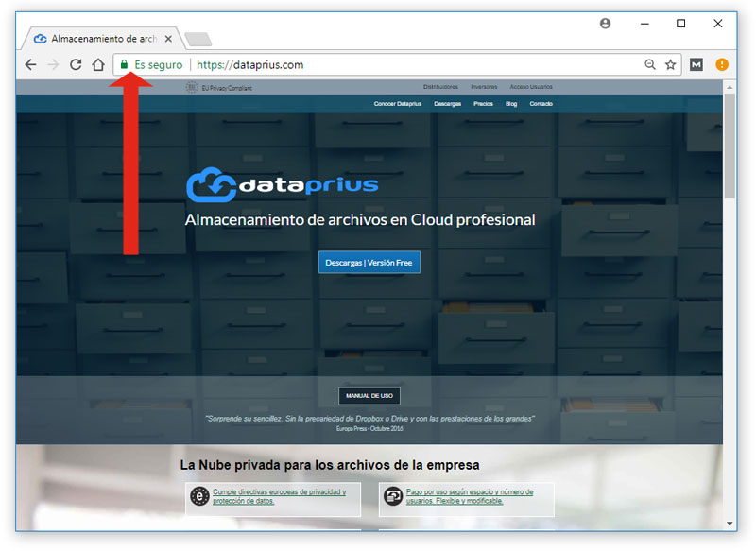Follow the Distribuidores link

coord(440,87)
